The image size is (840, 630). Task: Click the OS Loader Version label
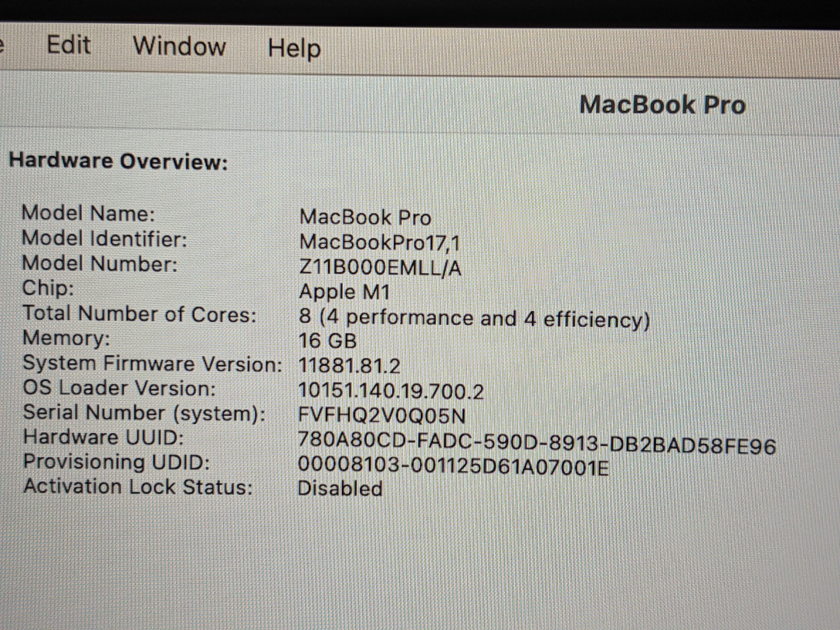[119, 388]
